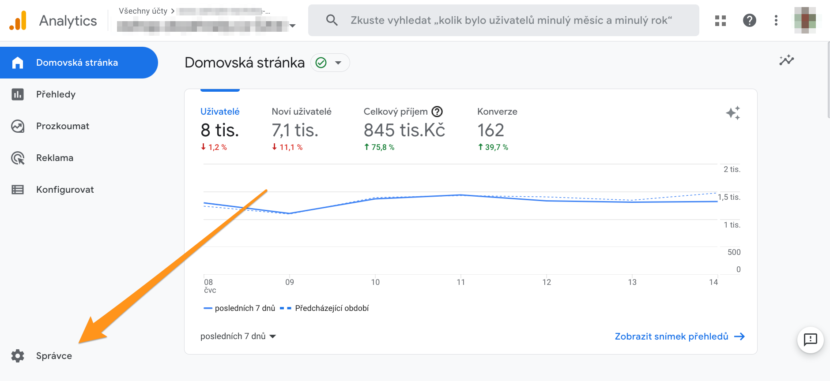Click the 1,2 % change indicator

click(214, 148)
